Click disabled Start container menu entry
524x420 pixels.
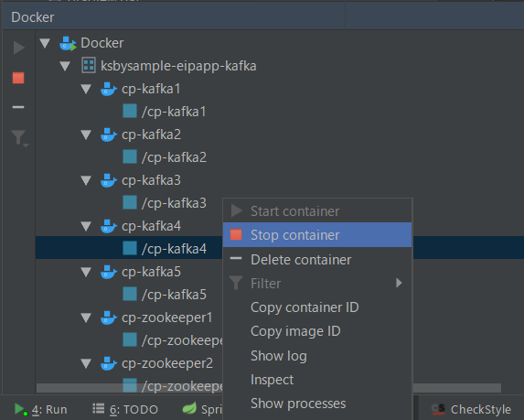[x=317, y=211]
